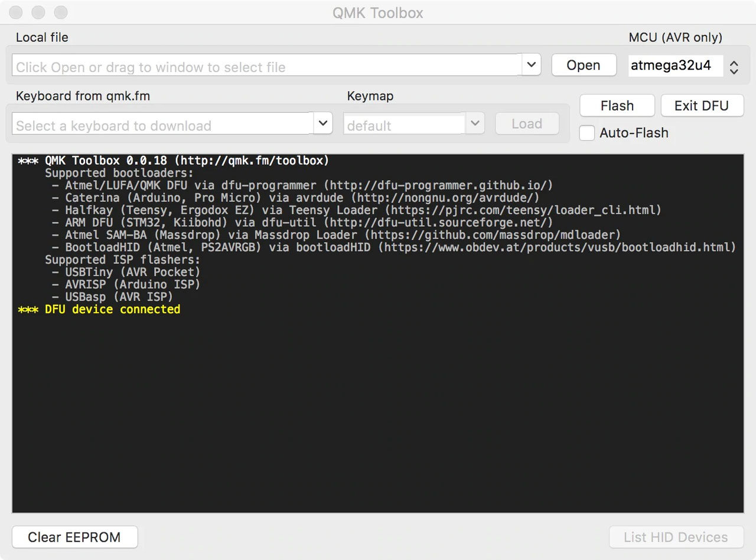Close the QMK Toolbox window
The image size is (756, 560).
click(x=17, y=12)
